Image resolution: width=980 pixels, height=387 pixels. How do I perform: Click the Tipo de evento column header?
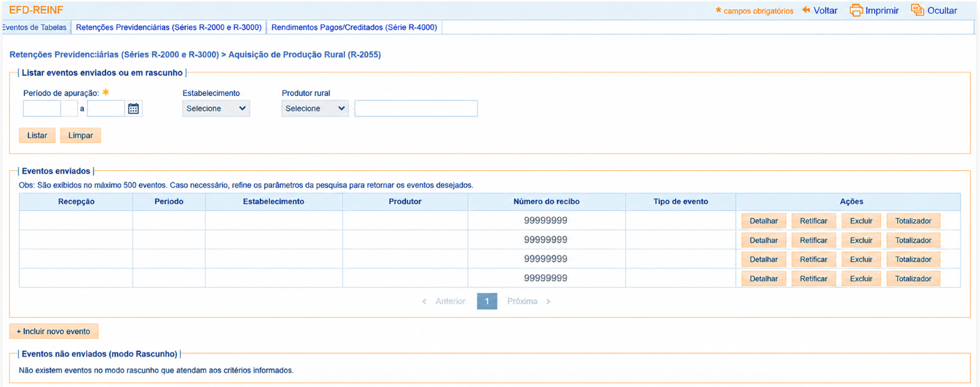point(681,202)
